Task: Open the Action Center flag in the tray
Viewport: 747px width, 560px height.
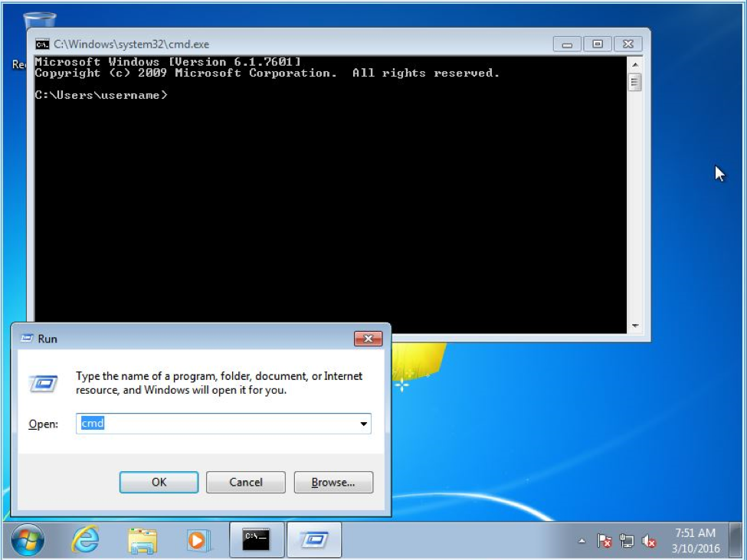Action: click(604, 540)
